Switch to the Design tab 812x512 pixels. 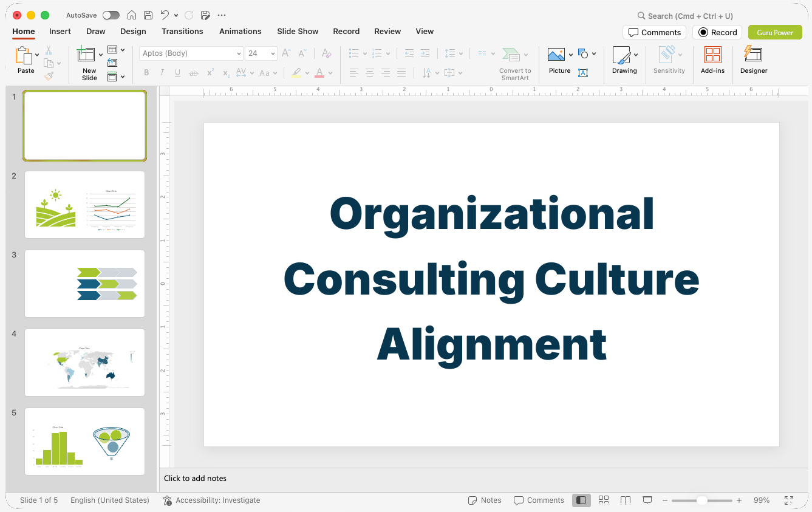(x=133, y=31)
